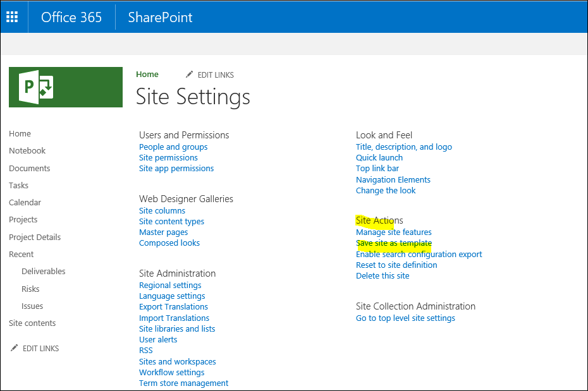Open the Master pages gallery
588x391 pixels.
coord(164,232)
